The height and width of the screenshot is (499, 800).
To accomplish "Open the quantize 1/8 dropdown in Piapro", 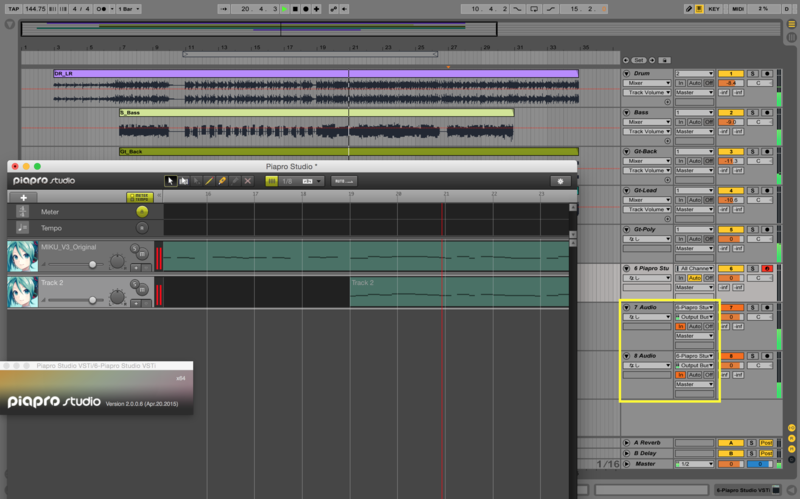I will coord(301,181).
